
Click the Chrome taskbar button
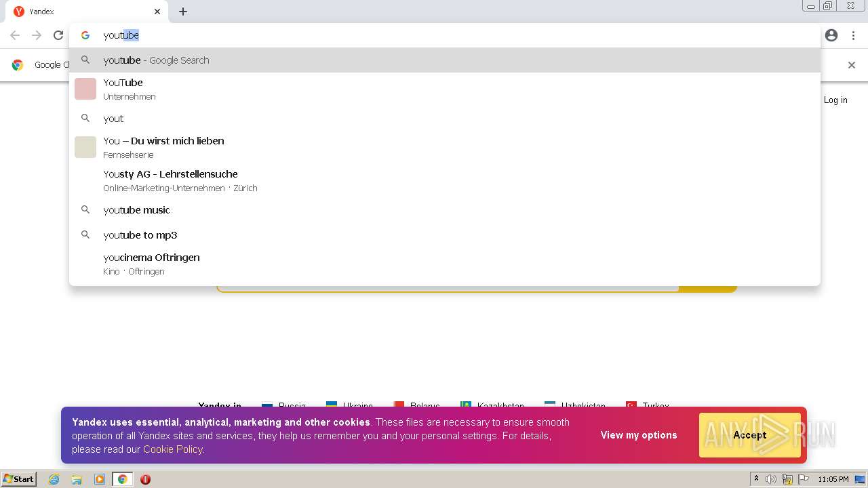pos(123,479)
